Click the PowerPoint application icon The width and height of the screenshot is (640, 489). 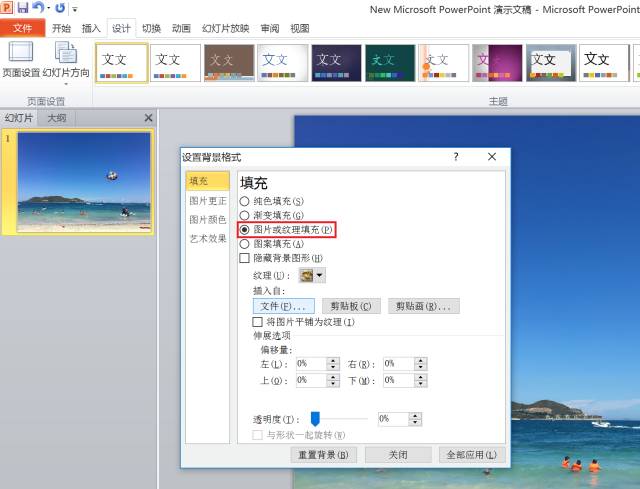pos(7,7)
